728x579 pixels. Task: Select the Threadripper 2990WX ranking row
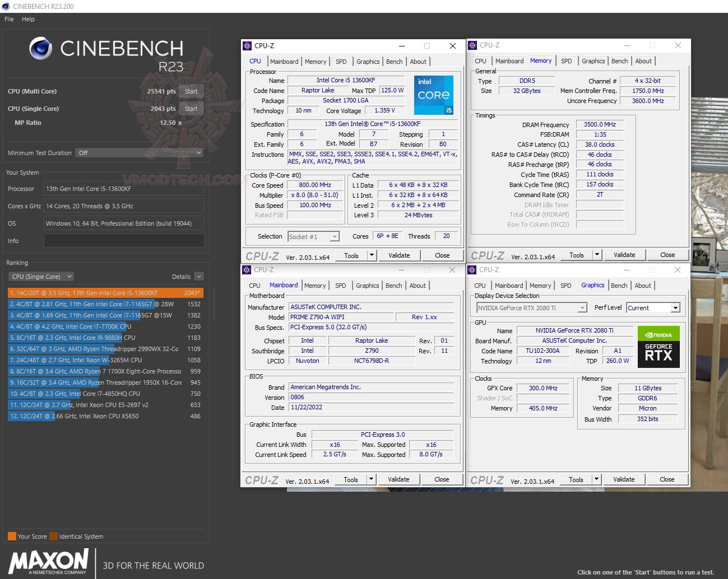click(x=105, y=349)
